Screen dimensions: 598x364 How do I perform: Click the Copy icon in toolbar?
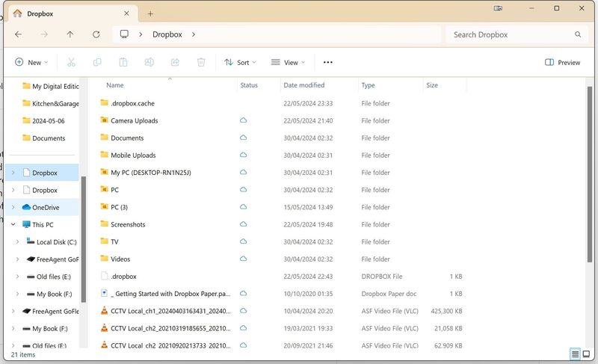coord(97,63)
